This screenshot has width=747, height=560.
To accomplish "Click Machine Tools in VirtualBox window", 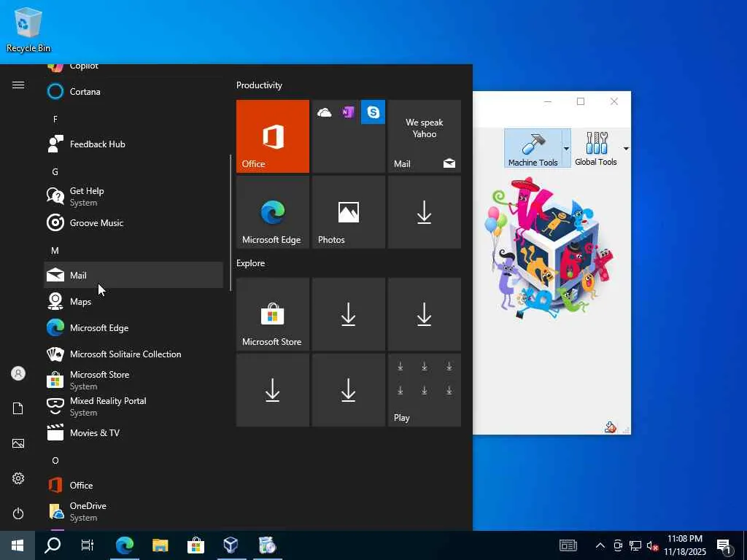I will (533, 148).
